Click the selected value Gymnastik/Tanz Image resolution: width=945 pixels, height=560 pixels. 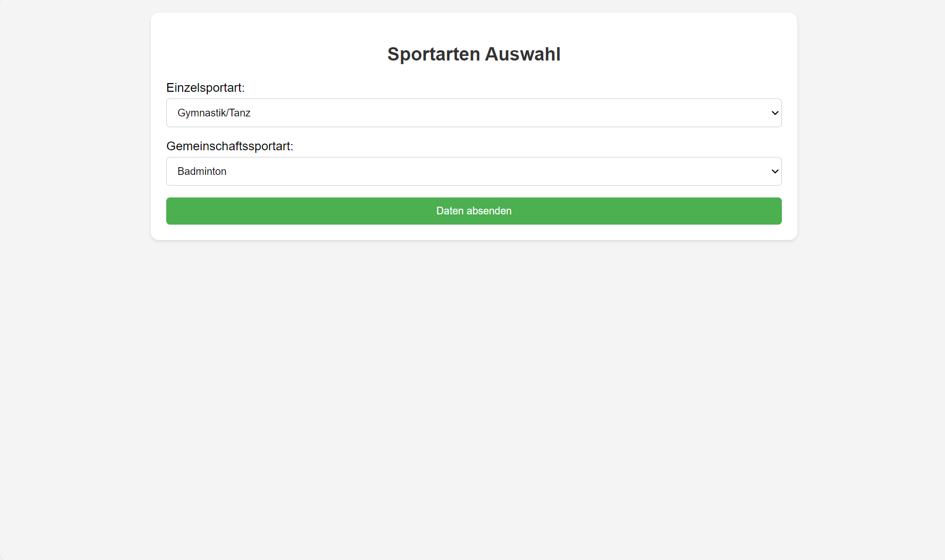pyautogui.click(x=214, y=113)
